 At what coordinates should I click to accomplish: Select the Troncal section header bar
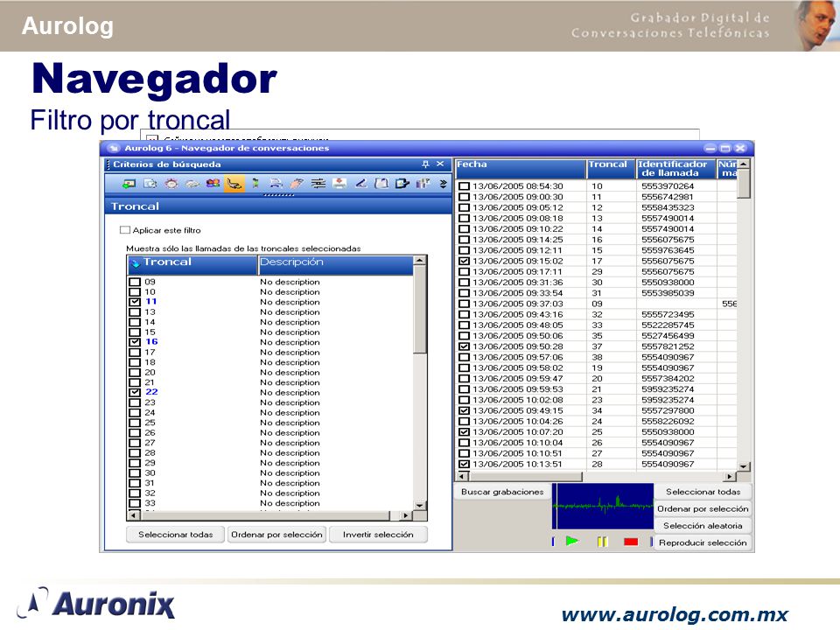(278, 206)
